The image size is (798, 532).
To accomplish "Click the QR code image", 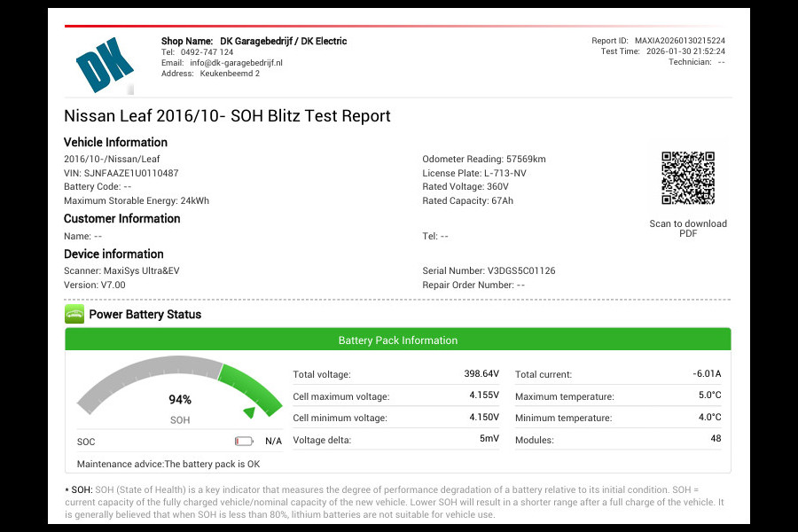I will [x=687, y=178].
